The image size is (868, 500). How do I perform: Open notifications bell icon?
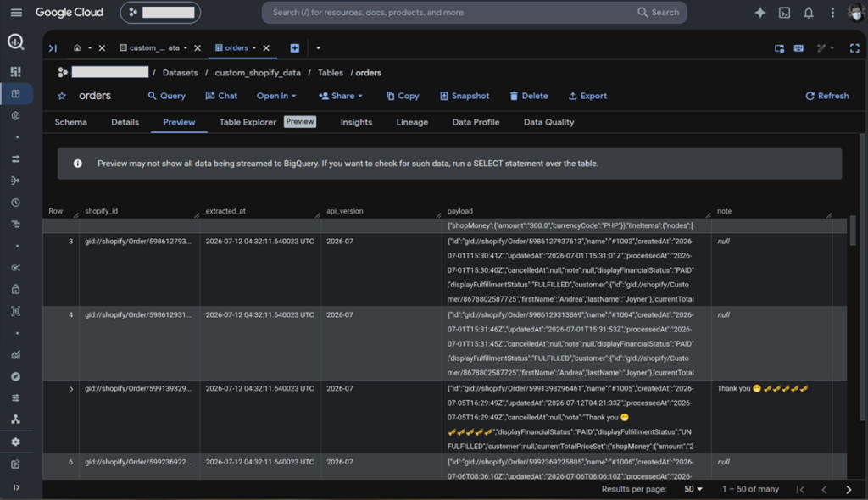[x=809, y=13]
